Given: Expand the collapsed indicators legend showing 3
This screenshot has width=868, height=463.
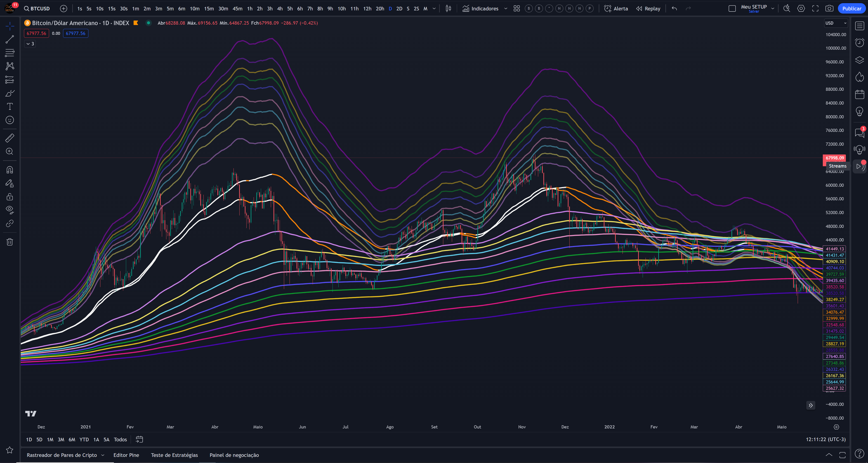Looking at the screenshot, I should [30, 44].
